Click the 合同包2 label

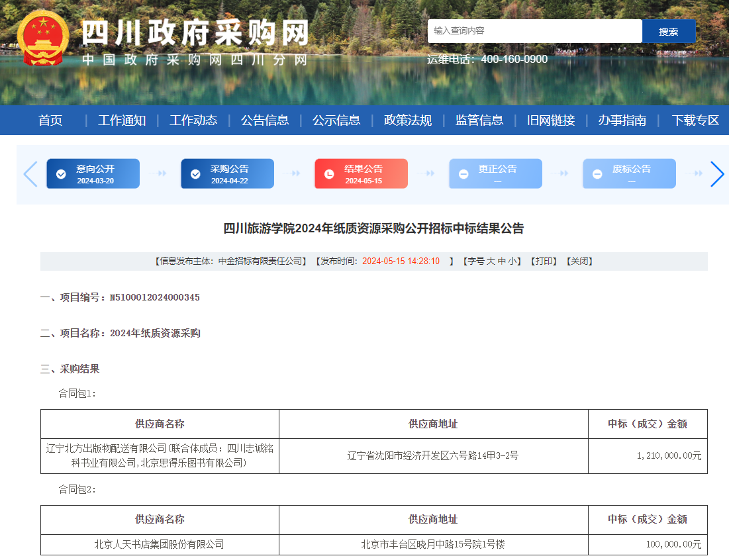tap(77, 489)
